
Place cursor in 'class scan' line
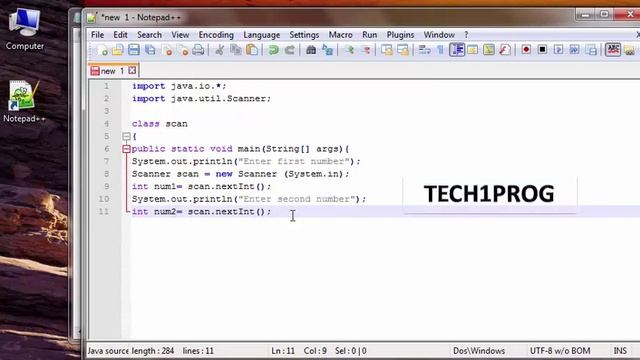pyautogui.click(x=160, y=124)
